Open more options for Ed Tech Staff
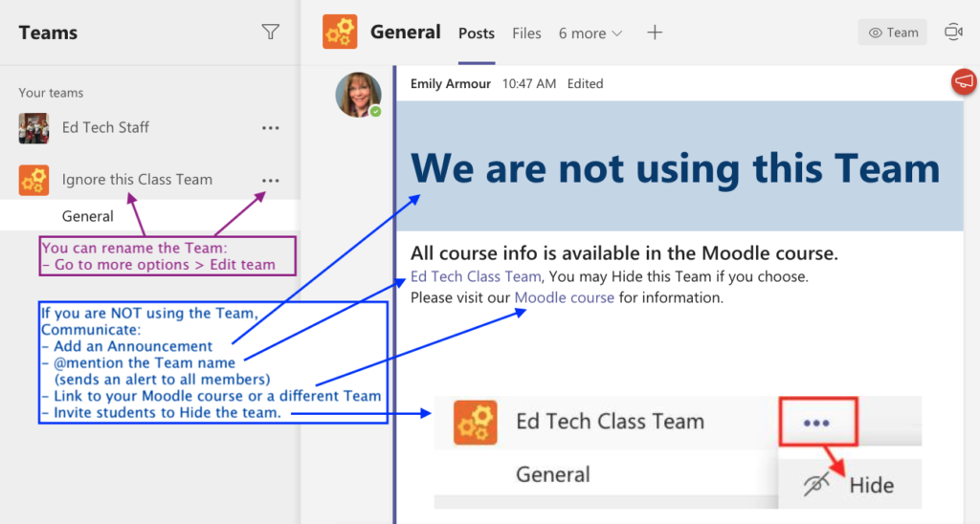This screenshot has height=524, width=980. (271, 128)
